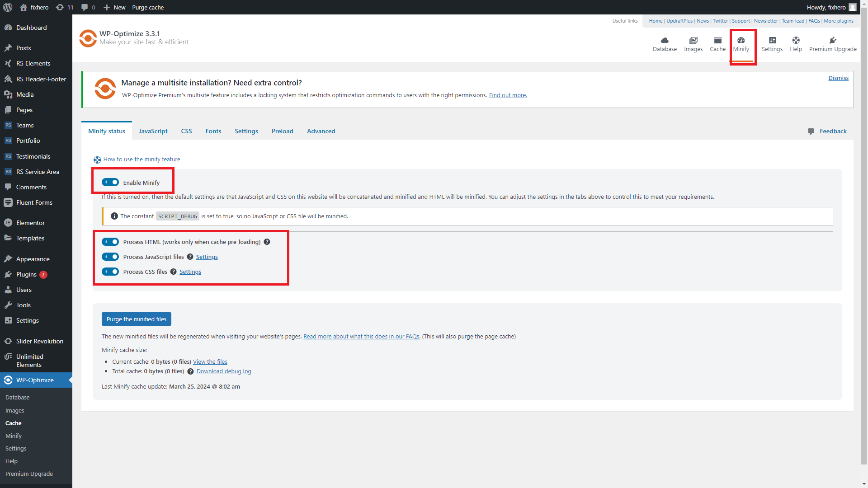Toggle Process JavaScript files switch
Image resolution: width=868 pixels, height=488 pixels.
(110, 257)
